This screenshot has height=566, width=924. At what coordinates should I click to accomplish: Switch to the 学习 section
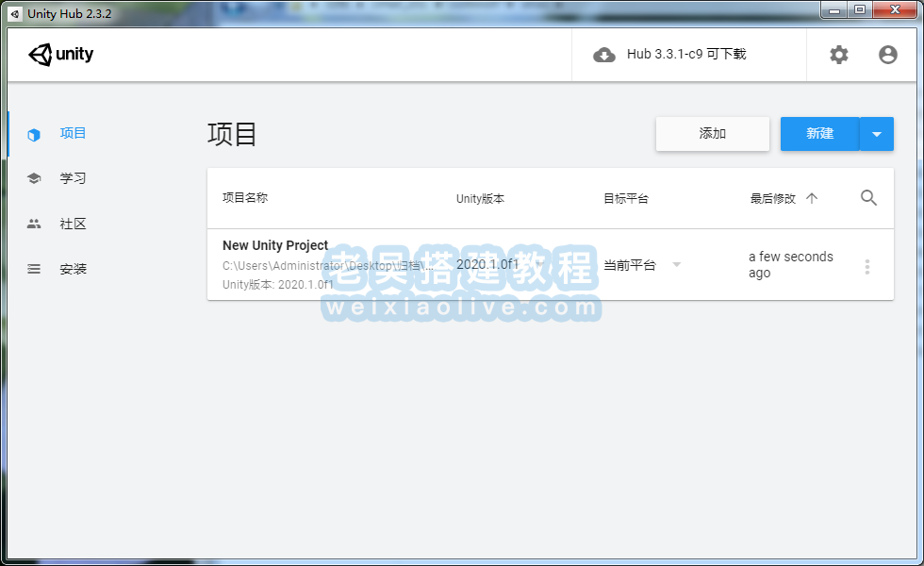74,177
